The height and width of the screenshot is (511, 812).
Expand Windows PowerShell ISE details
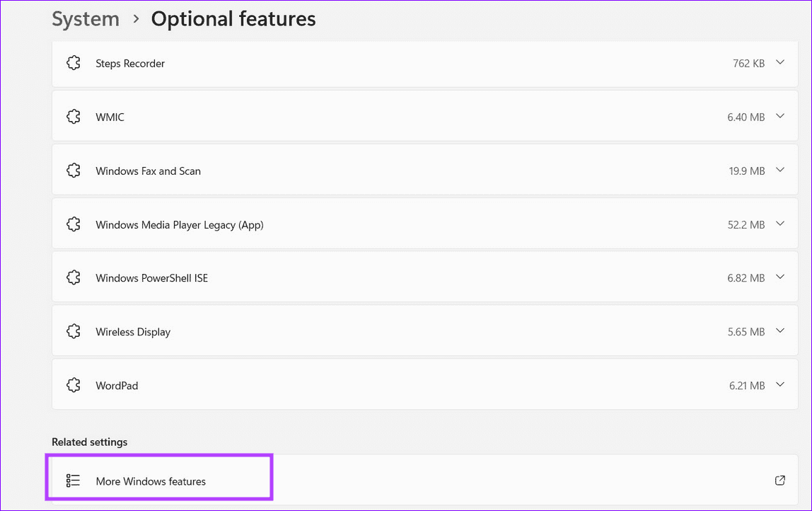coord(780,277)
